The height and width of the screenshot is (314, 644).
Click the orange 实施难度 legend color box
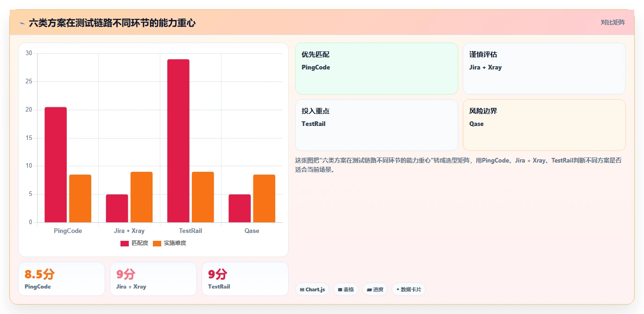click(157, 243)
